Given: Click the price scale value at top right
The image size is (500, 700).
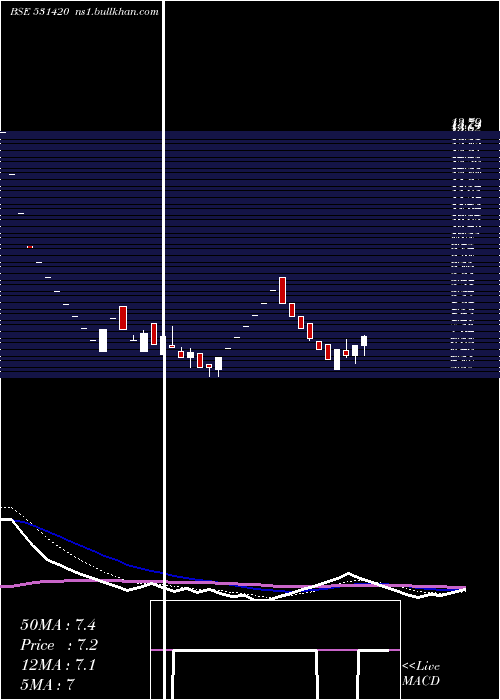Looking at the screenshot, I should pyautogui.click(x=467, y=124).
